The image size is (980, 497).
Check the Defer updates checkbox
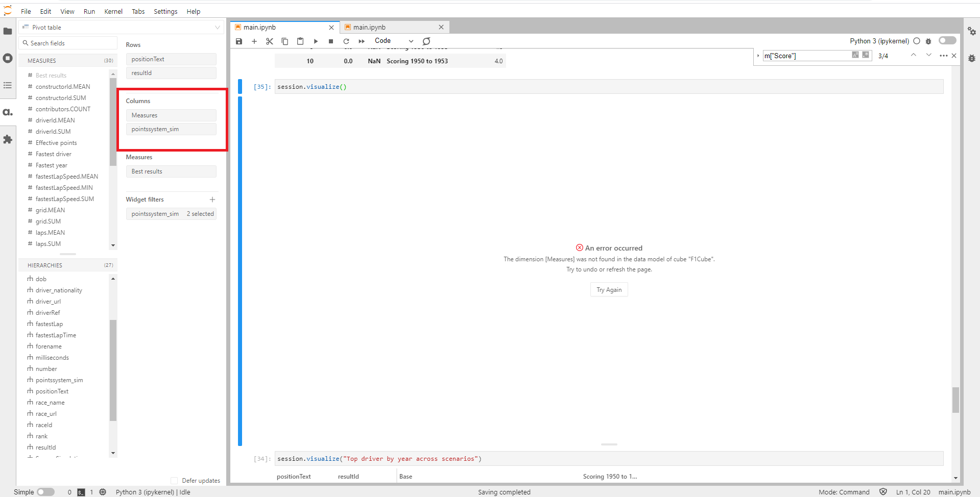[174, 480]
